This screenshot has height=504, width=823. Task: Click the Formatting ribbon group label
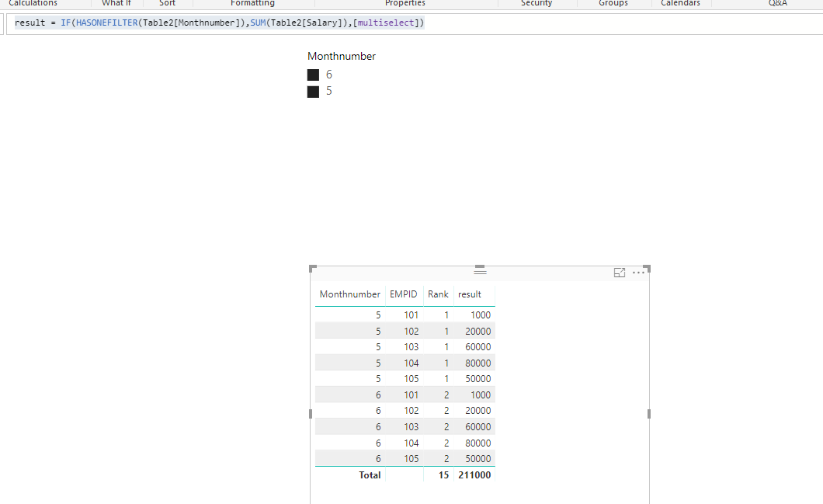tap(252, 3)
